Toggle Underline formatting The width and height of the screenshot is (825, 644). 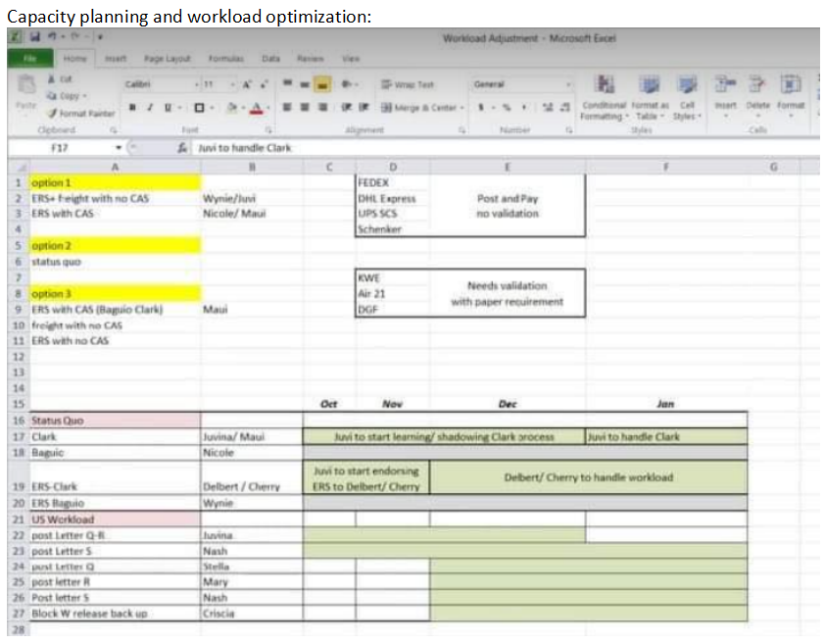point(168,108)
